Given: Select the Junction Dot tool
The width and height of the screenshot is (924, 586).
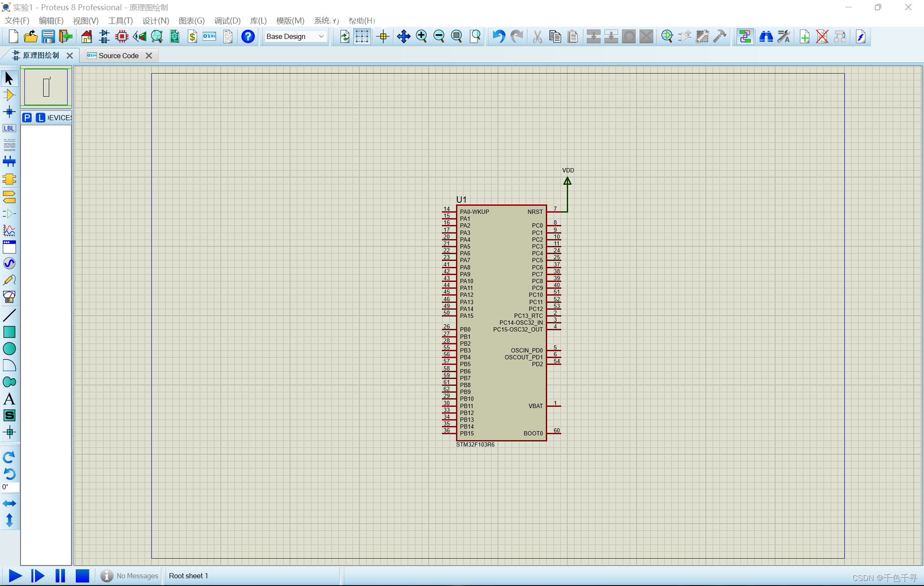Looking at the screenshot, I should 9,112.
